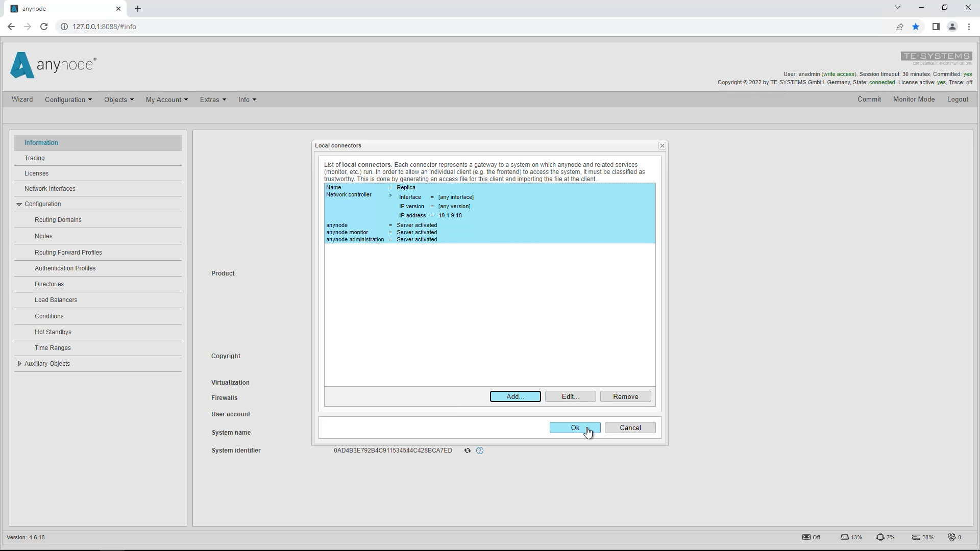Reload the page in the browser
The height and width of the screenshot is (551, 980).
pyautogui.click(x=44, y=27)
